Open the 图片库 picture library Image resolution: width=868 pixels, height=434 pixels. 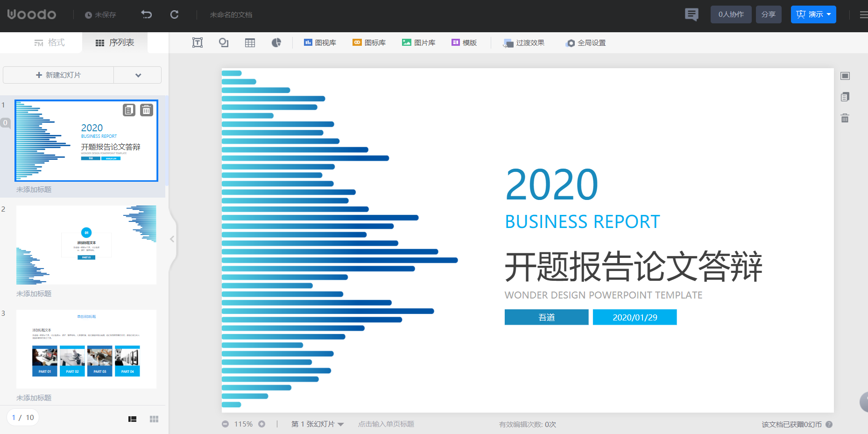click(x=419, y=43)
